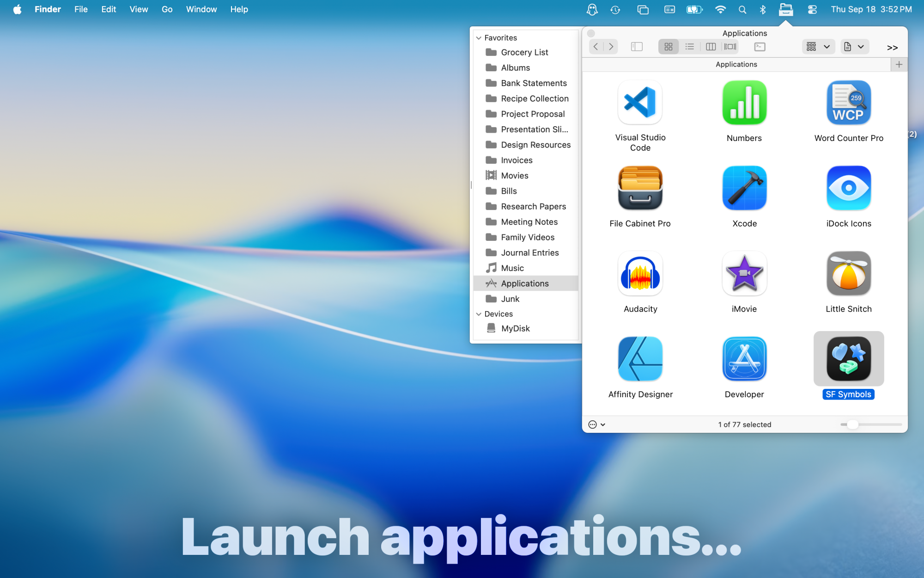Select the Audacity app icon

pyautogui.click(x=640, y=274)
